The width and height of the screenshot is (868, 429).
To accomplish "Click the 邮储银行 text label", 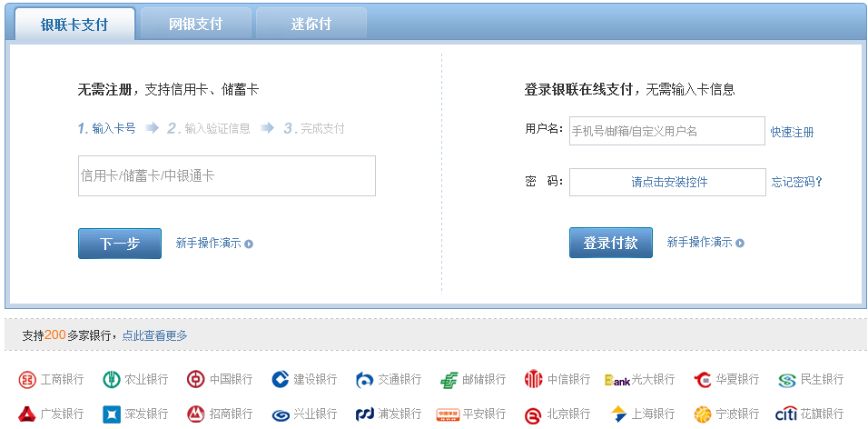I will pos(484,380).
